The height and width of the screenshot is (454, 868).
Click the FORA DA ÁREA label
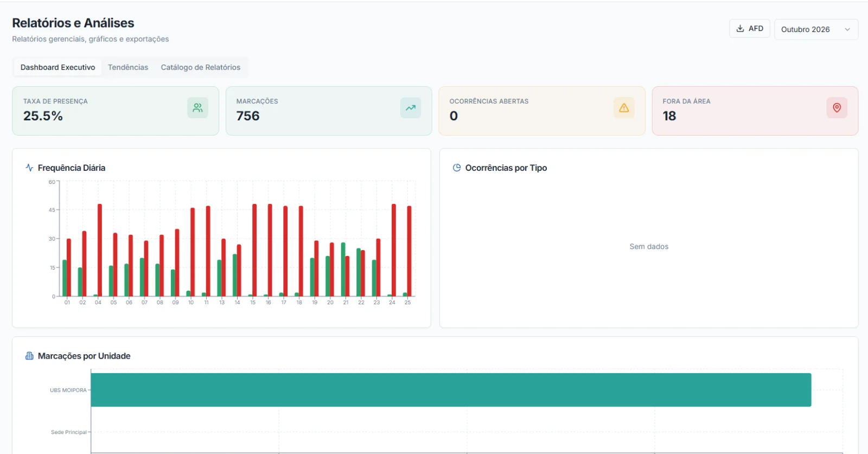pyautogui.click(x=686, y=101)
